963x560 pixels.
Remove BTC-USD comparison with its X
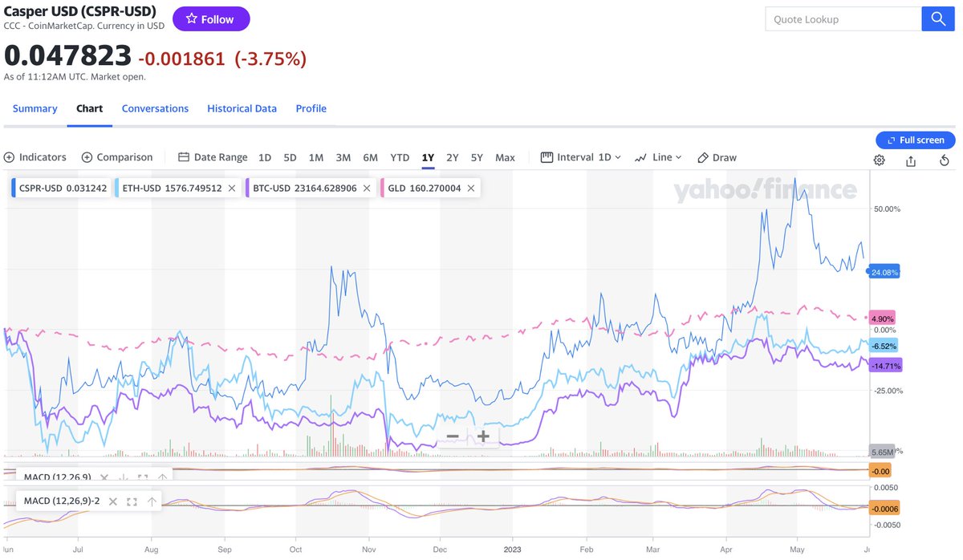[366, 189]
